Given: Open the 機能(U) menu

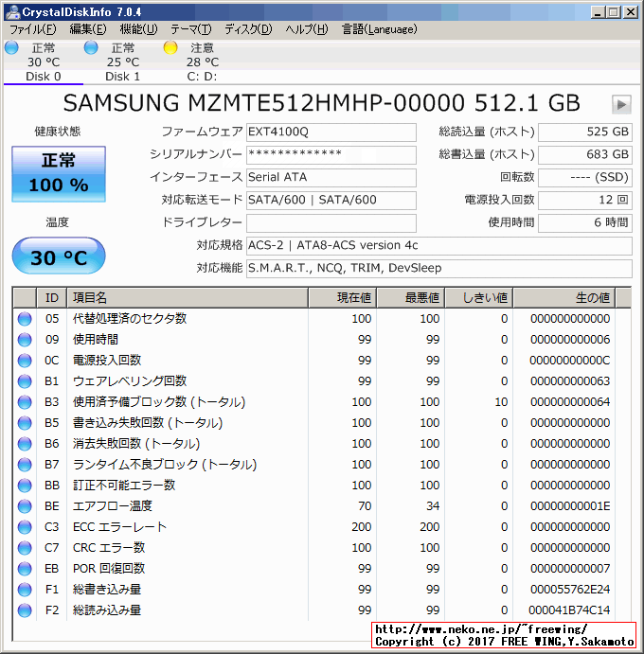Looking at the screenshot, I should click(138, 29).
